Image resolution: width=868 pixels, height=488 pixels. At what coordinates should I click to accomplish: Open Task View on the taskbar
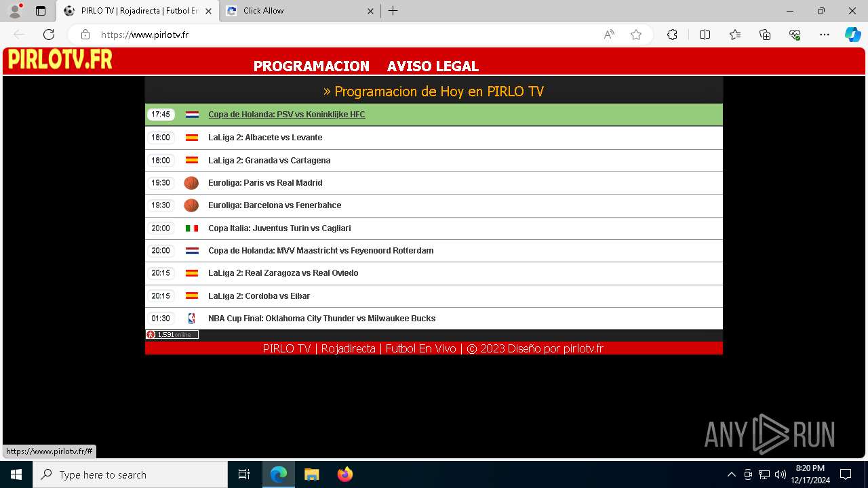click(244, 474)
